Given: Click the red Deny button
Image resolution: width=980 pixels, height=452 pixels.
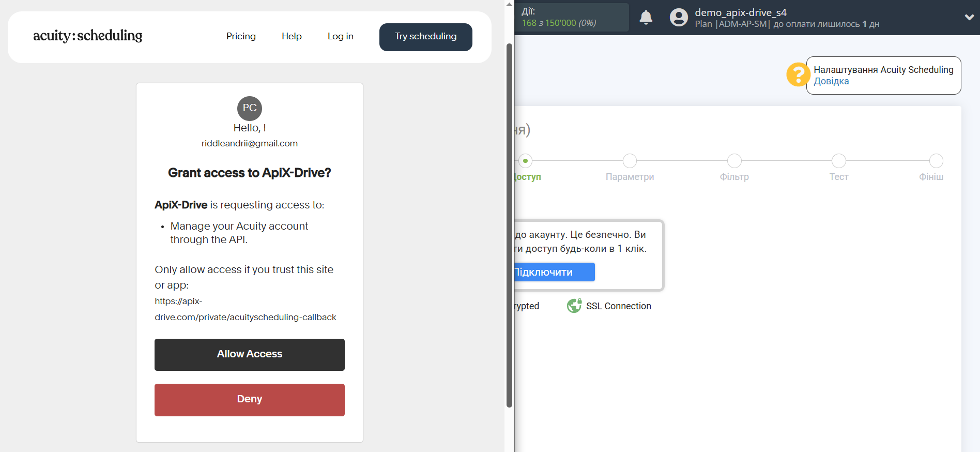Looking at the screenshot, I should tap(250, 400).
